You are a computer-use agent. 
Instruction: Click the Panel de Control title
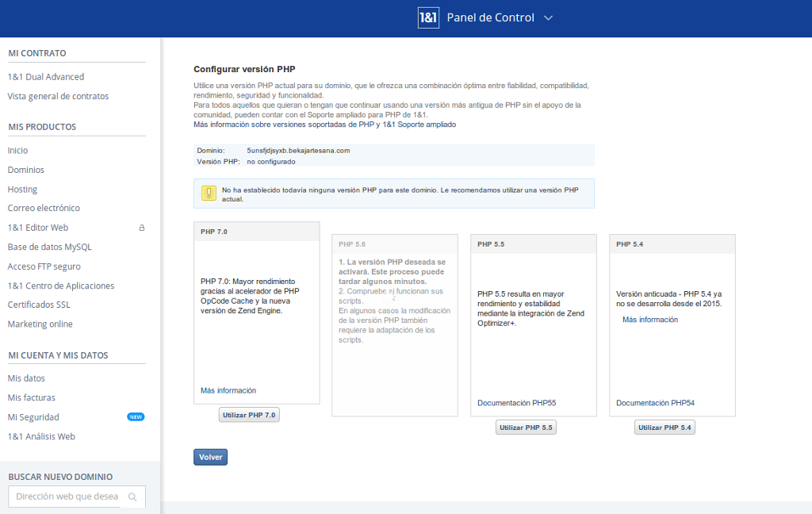coord(490,17)
